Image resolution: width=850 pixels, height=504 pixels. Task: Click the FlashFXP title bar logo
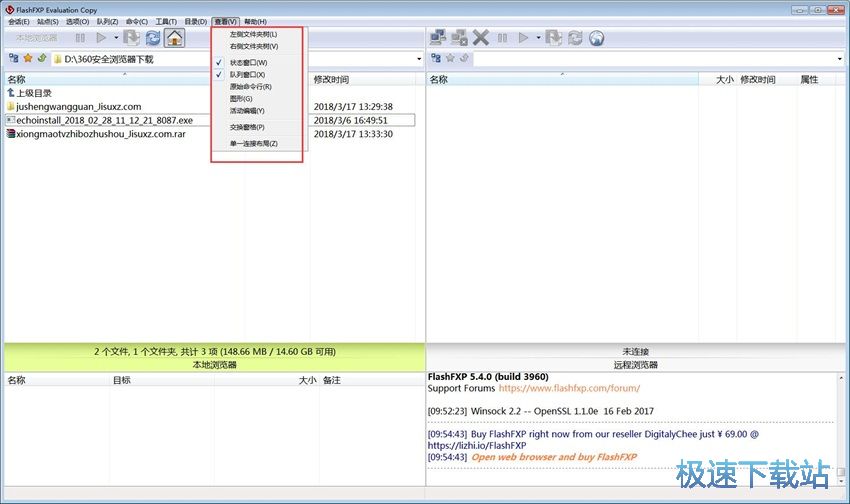click(9, 10)
